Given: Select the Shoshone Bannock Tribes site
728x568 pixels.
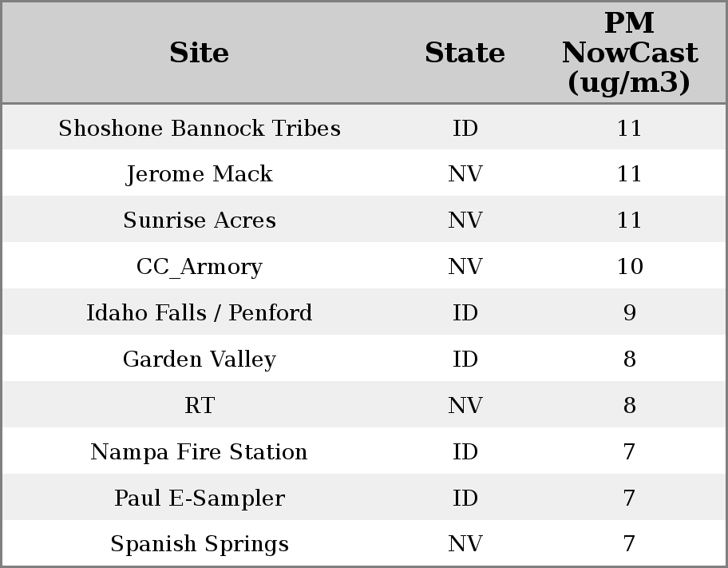Looking at the screenshot, I should (x=199, y=129).
